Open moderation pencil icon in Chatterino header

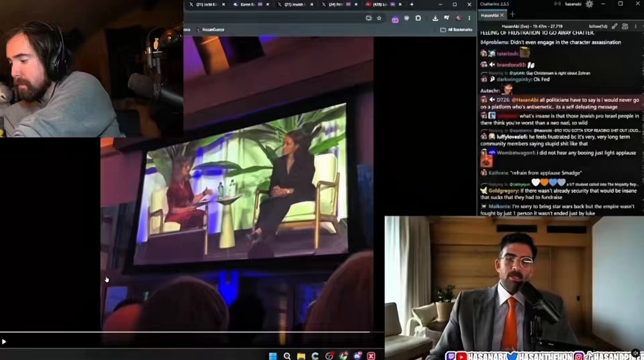614,26
